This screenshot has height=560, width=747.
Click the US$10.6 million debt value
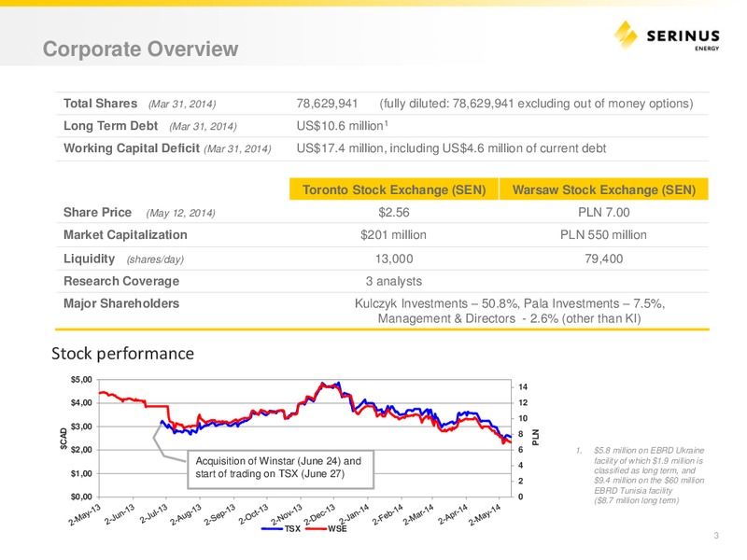342,126
